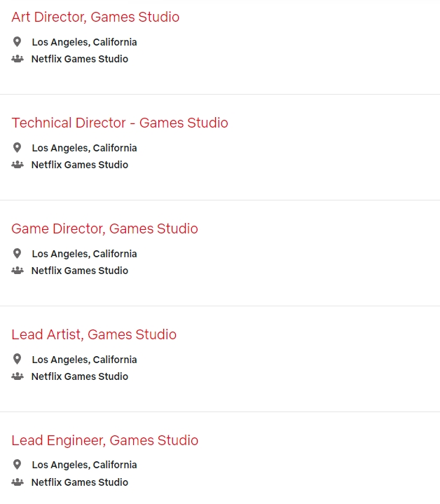The image size is (440, 504).
Task: Click Los Angeles location text under Game Director
Action: point(84,254)
